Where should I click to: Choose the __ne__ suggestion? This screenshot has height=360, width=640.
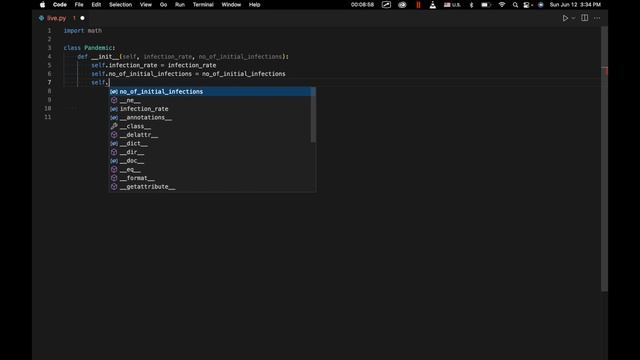tap(210, 100)
